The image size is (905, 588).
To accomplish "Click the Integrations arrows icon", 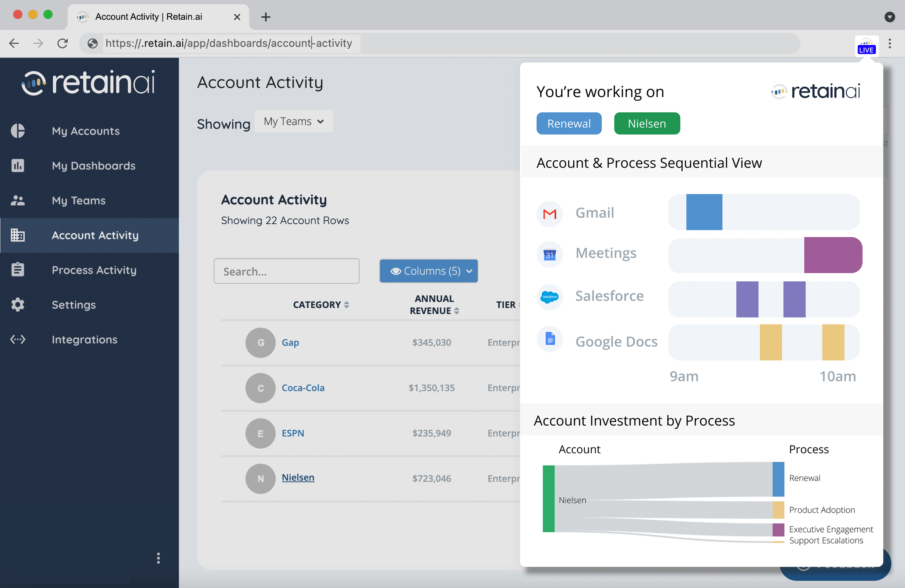I will pyautogui.click(x=18, y=339).
